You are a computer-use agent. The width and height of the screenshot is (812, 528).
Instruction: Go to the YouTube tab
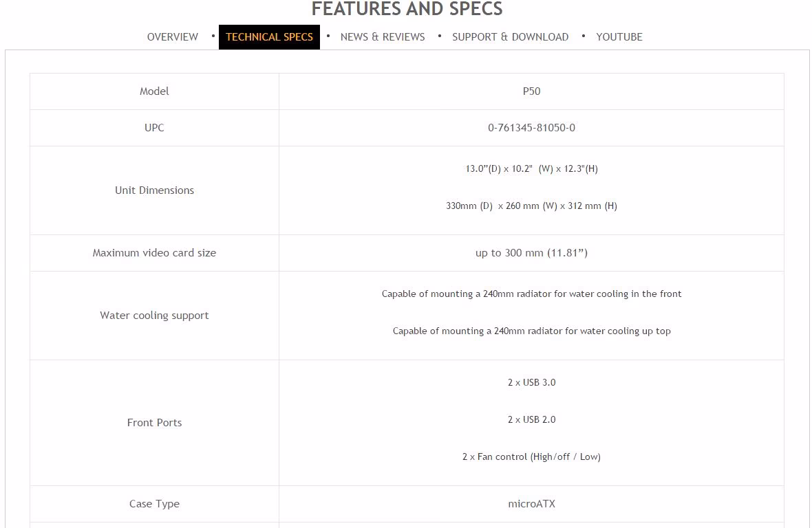(619, 36)
